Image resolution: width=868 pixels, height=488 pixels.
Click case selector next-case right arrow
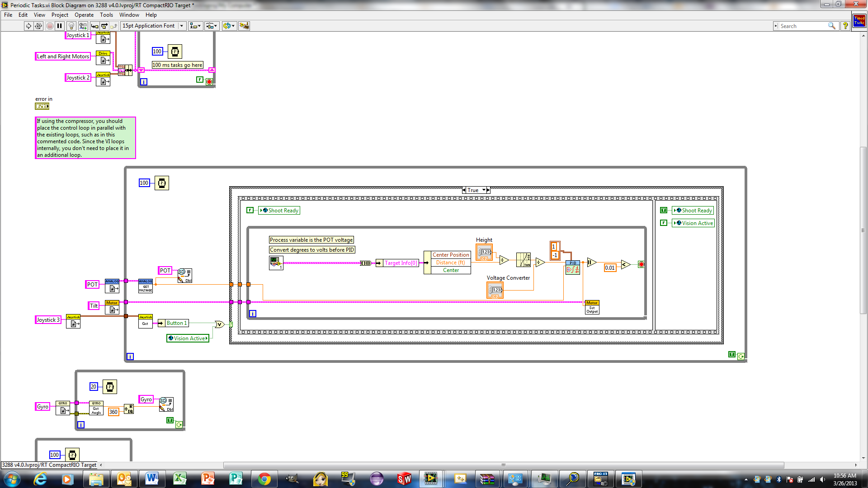(488, 190)
